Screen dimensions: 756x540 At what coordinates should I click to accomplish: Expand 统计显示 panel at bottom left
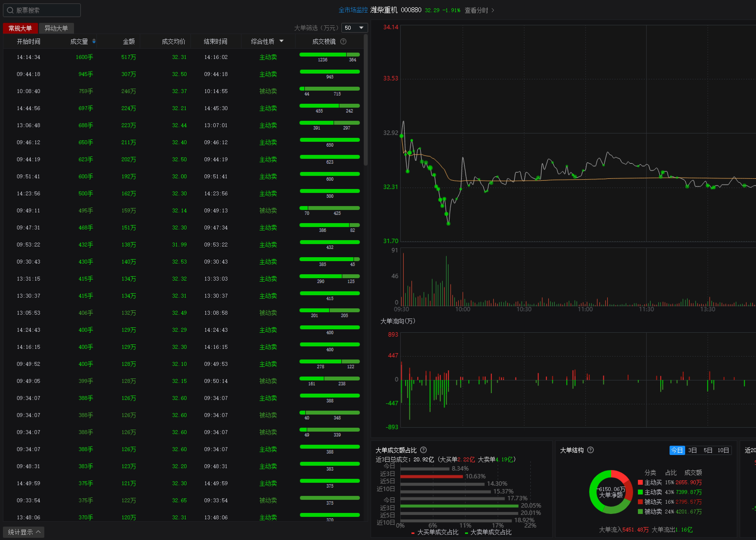click(x=24, y=532)
